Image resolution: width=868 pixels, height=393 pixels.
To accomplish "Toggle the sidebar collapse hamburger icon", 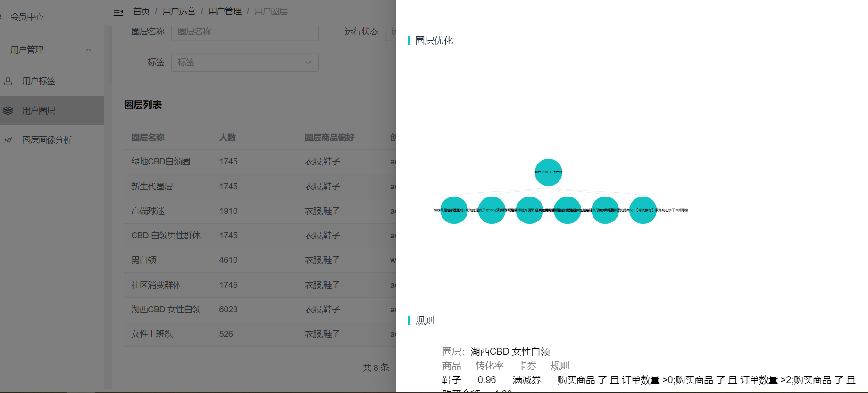I will click(118, 11).
